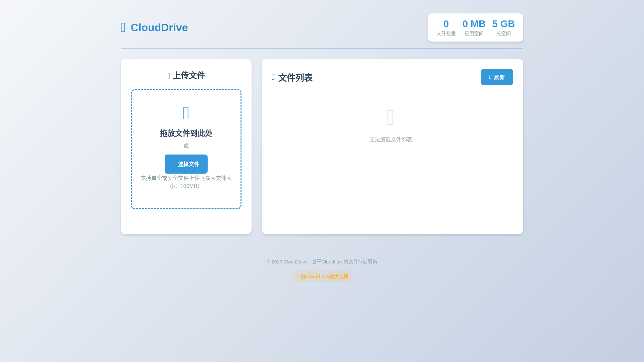Click the cloud upload icon in drop zone
The width and height of the screenshot is (644, 362).
tap(186, 113)
